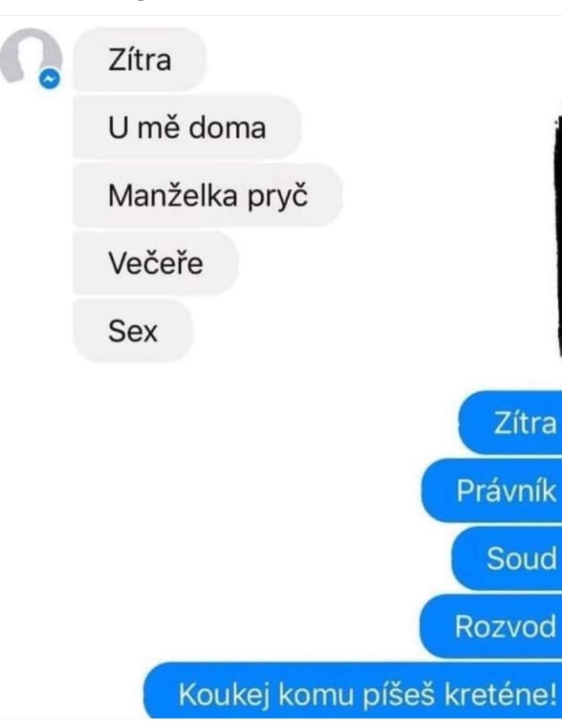This screenshot has height=728, width=562.
Task: Select the 'Rozvod' reply message
Action: click(x=491, y=626)
